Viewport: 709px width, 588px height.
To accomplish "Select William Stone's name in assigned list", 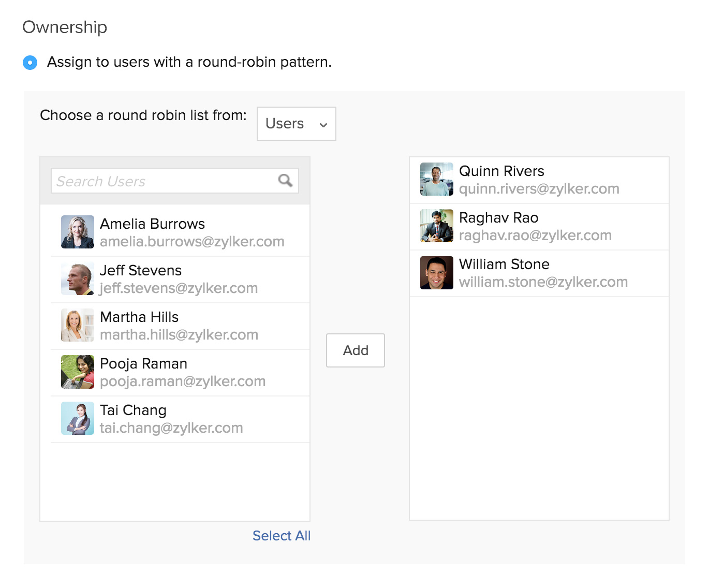I will (504, 264).
